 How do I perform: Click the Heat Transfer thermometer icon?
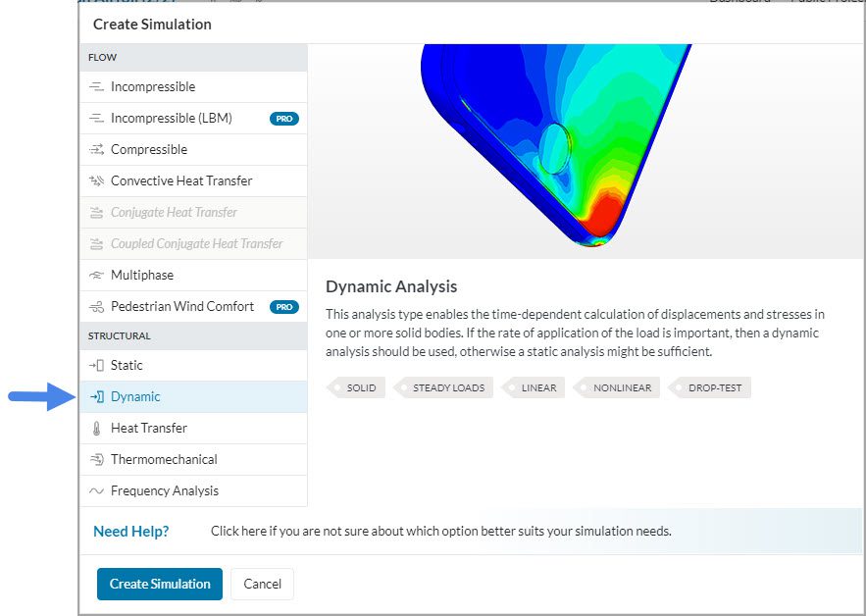click(96, 429)
